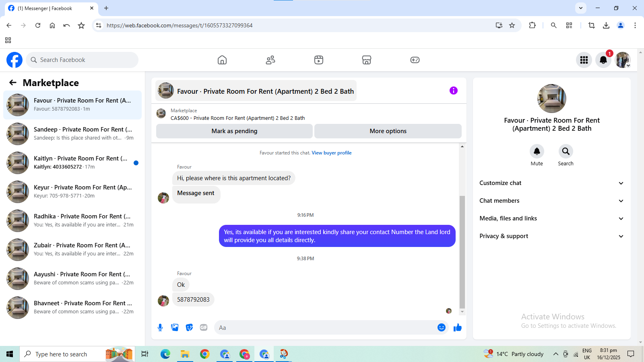Open the View buyer profile link

coord(332,153)
